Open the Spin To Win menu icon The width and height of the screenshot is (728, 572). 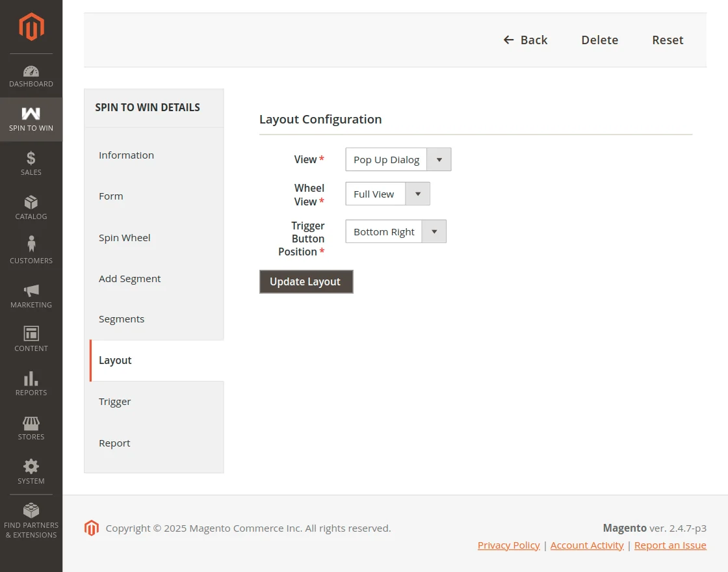31,120
